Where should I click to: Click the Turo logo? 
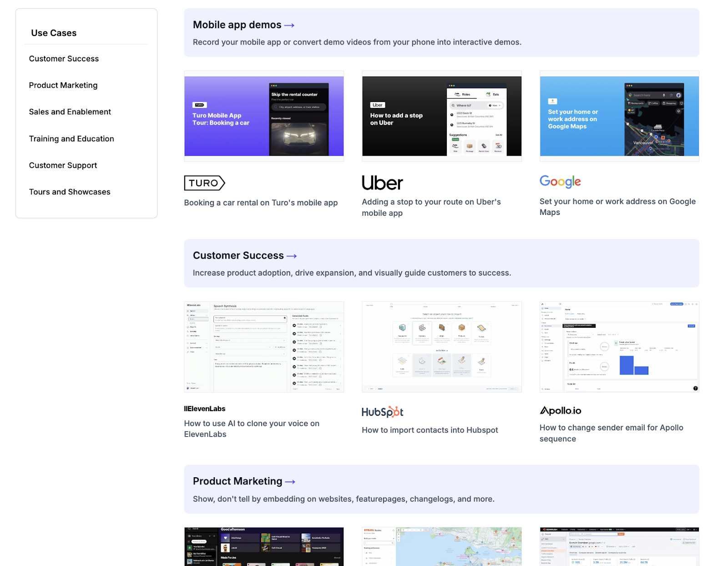coord(205,183)
